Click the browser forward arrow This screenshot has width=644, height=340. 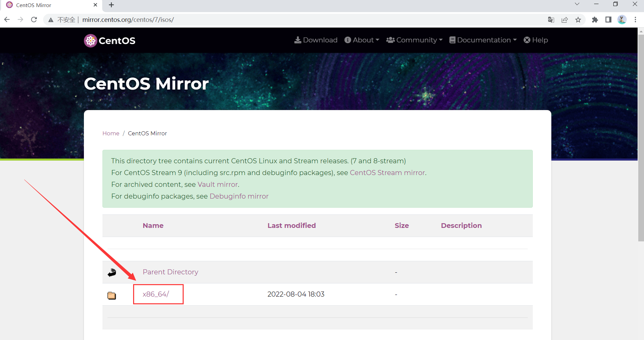21,20
